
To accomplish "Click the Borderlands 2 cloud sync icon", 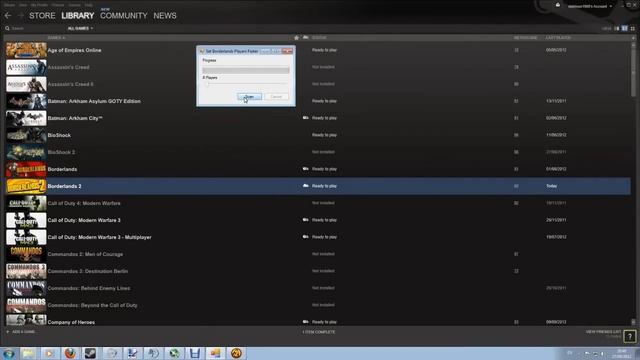I will click(305, 186).
